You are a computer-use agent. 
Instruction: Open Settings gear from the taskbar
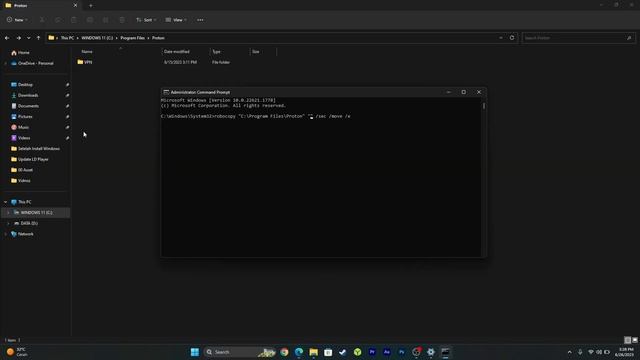431,352
